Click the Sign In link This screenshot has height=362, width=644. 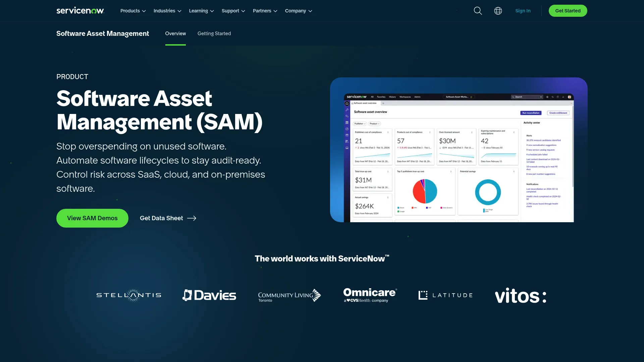coord(523,11)
